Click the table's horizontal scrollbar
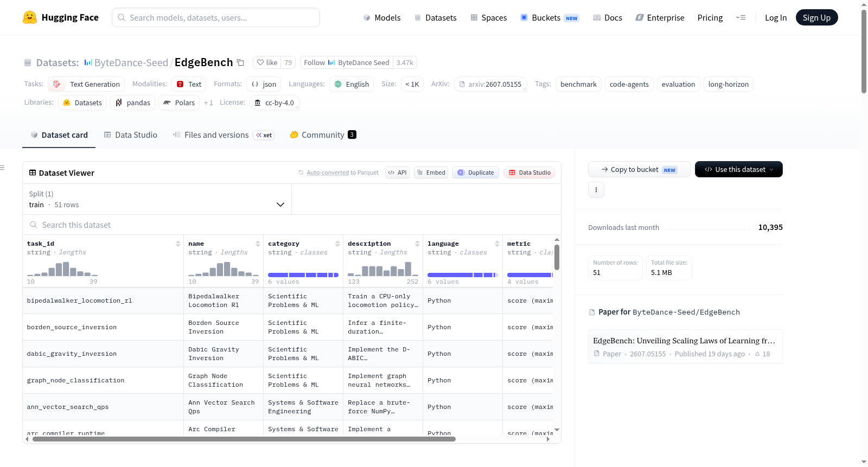This screenshot has width=868, height=467. pos(244,439)
